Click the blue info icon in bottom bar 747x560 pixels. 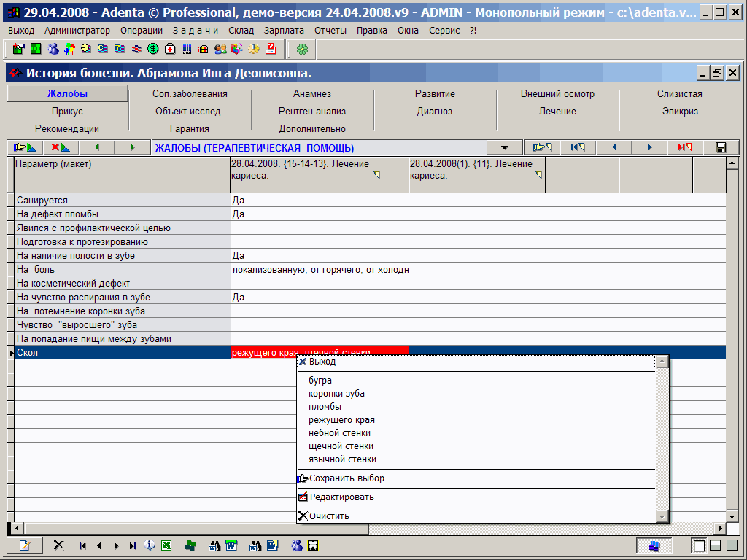pos(150,545)
